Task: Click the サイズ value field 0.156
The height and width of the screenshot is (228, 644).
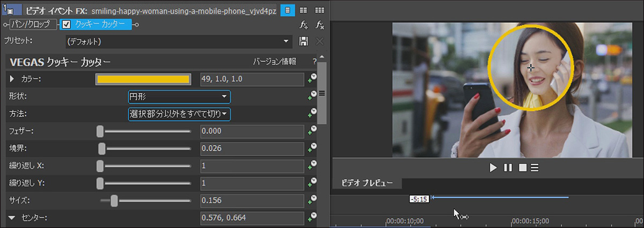Action: 252,201
